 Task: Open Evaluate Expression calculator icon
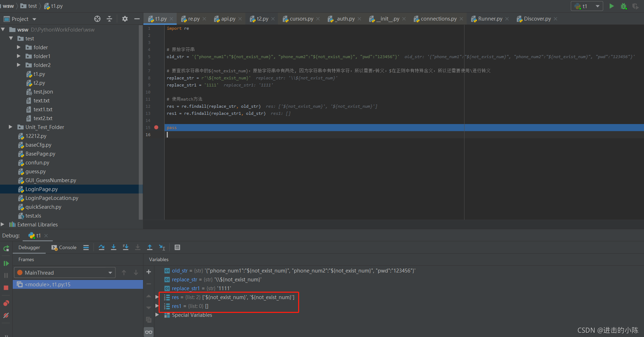pyautogui.click(x=177, y=247)
